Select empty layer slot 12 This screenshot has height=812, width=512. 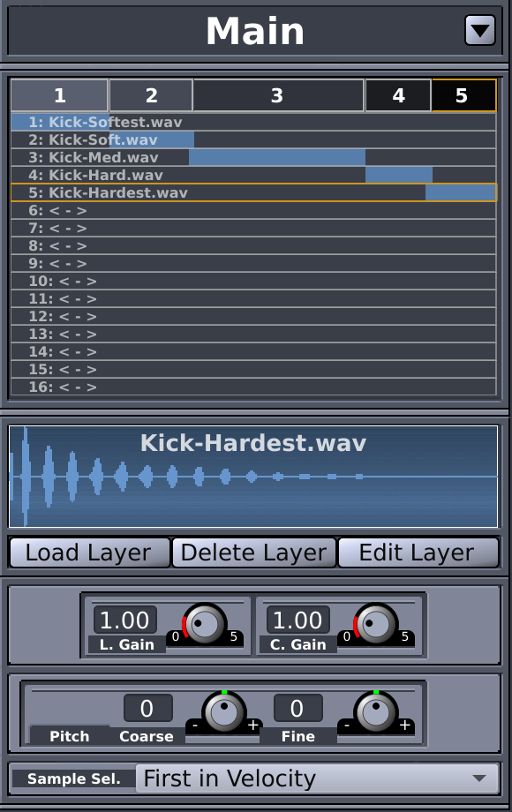coord(253,316)
